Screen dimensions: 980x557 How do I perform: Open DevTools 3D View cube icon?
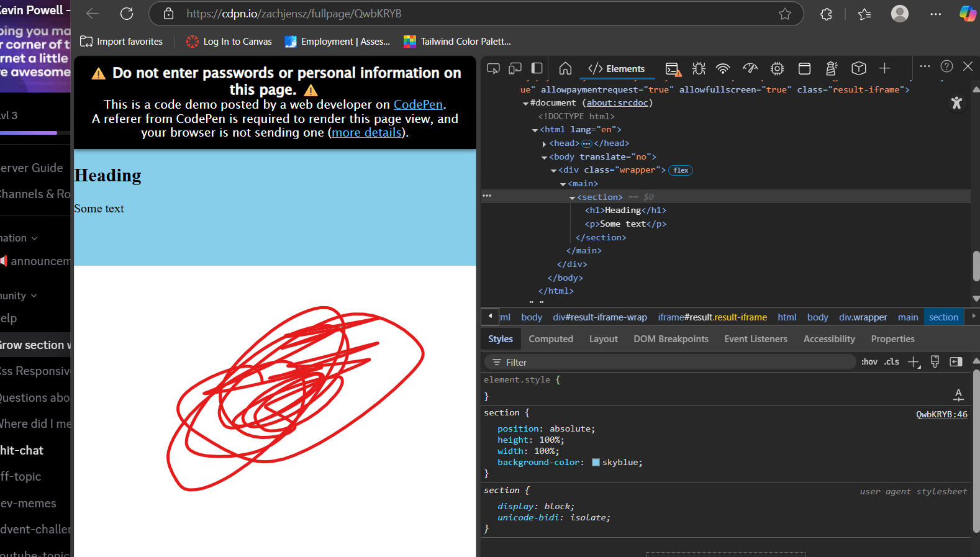click(859, 68)
